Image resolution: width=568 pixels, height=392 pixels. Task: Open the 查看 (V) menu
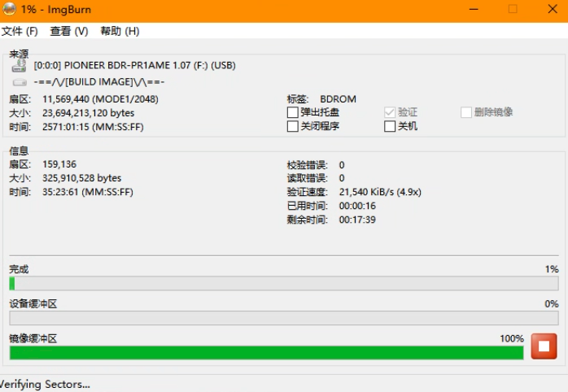[x=69, y=31]
